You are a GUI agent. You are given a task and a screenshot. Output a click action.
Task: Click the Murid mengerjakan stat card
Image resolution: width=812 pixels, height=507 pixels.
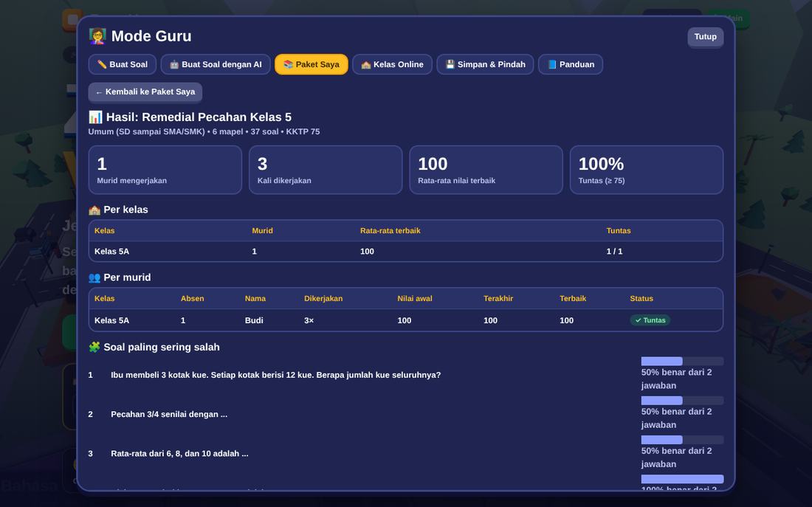pos(165,170)
